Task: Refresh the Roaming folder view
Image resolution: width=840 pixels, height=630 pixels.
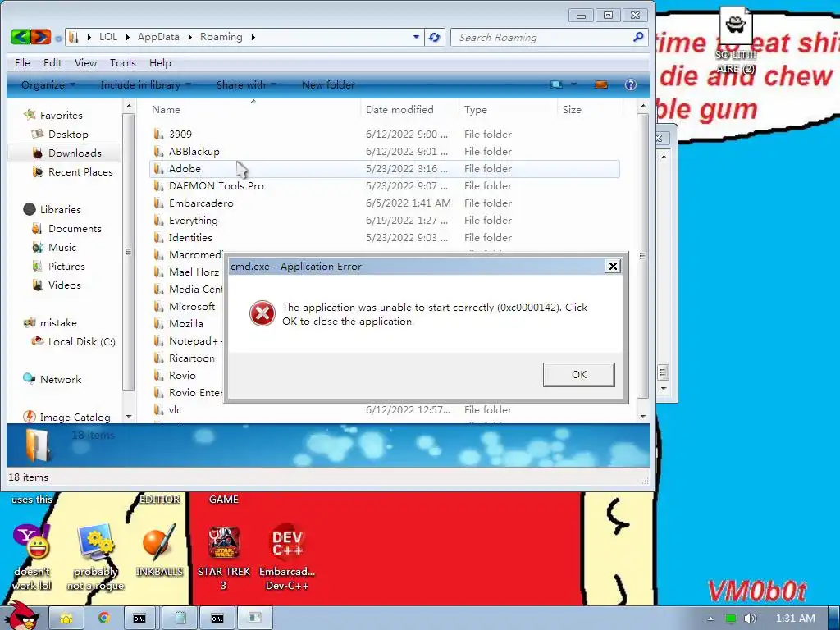Action: 435,37
